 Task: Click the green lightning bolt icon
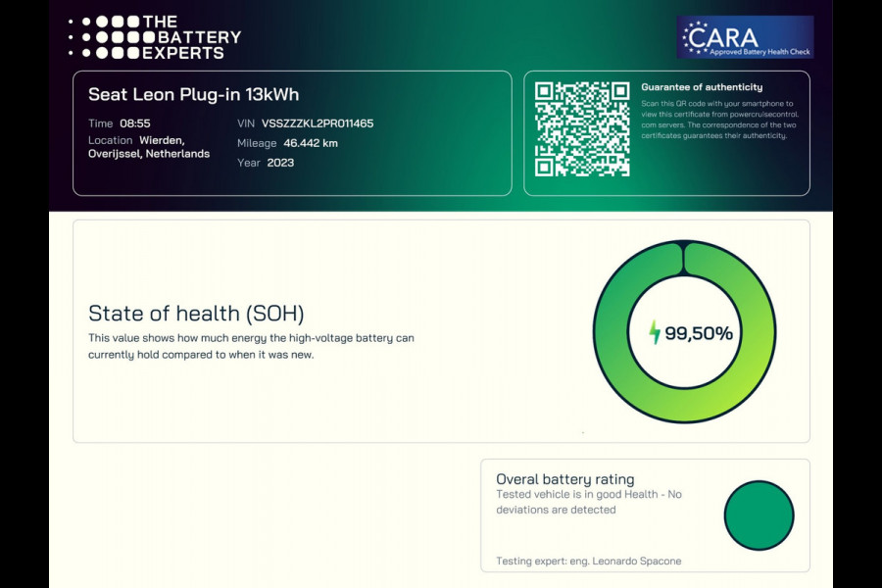[x=655, y=332]
